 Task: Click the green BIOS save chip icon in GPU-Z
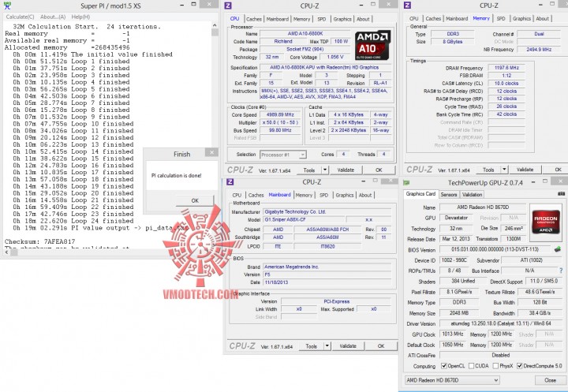click(x=558, y=249)
